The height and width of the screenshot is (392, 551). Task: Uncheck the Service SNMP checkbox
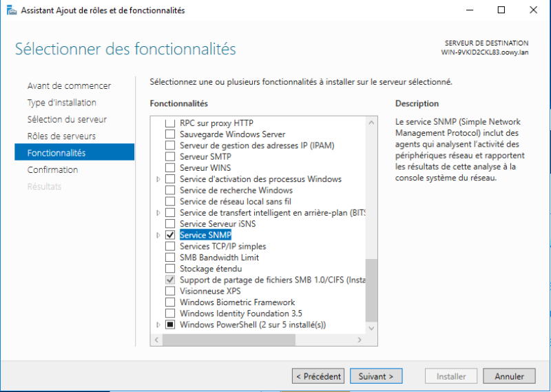click(170, 235)
